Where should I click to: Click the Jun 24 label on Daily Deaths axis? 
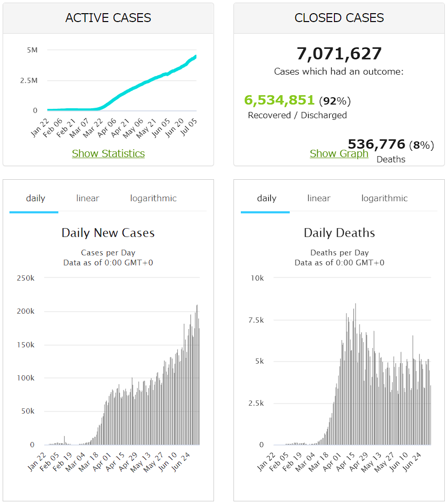tap(412, 461)
